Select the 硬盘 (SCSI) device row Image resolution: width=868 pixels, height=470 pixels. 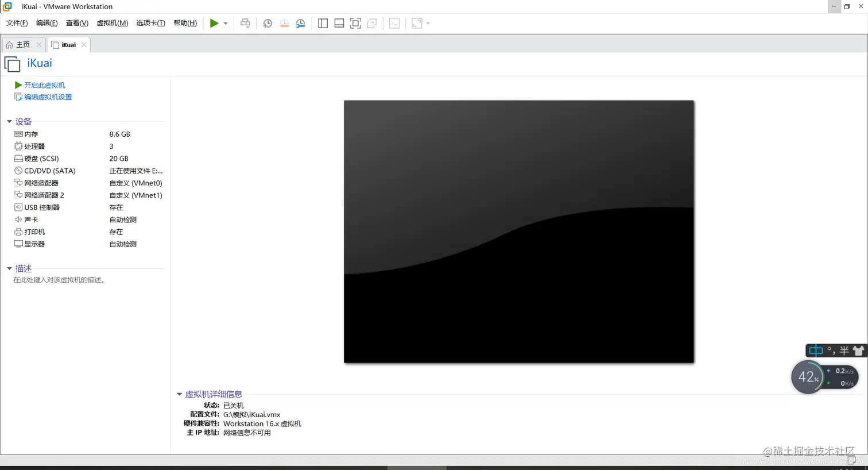point(88,159)
